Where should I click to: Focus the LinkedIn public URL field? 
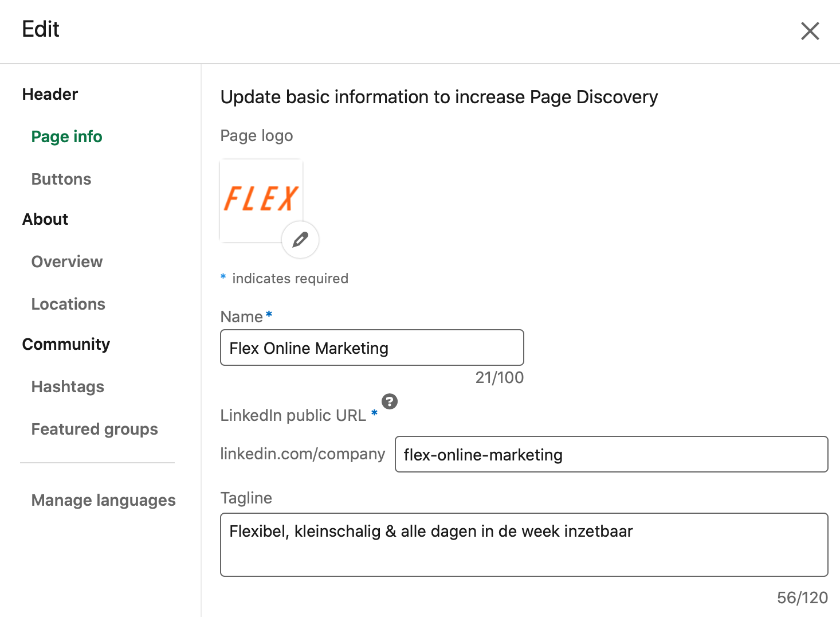click(x=611, y=454)
